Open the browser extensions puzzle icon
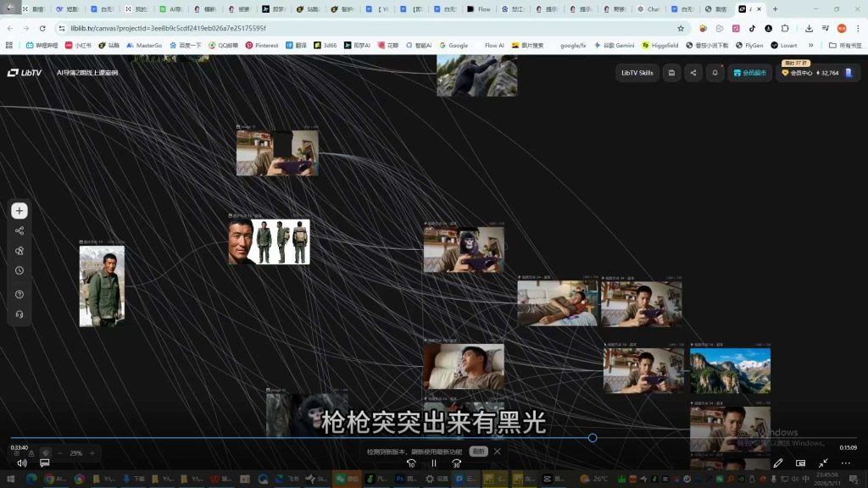The image size is (868, 488). coord(785,28)
